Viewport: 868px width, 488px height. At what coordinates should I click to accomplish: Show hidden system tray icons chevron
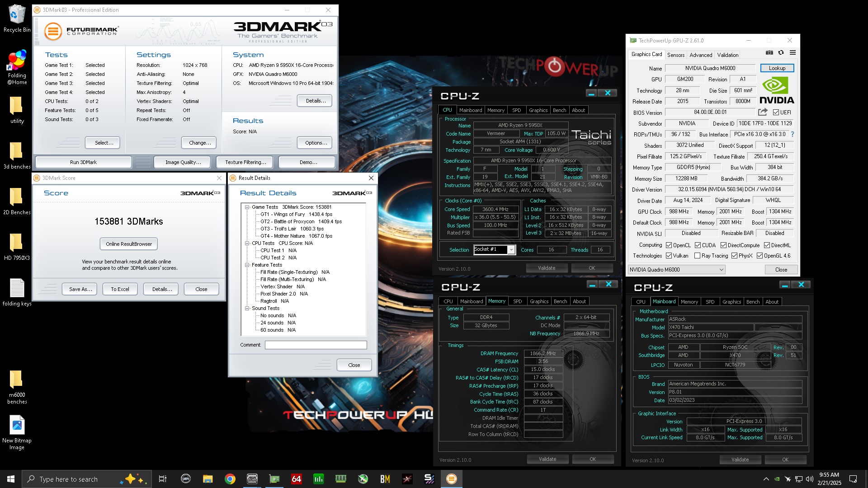click(x=766, y=479)
